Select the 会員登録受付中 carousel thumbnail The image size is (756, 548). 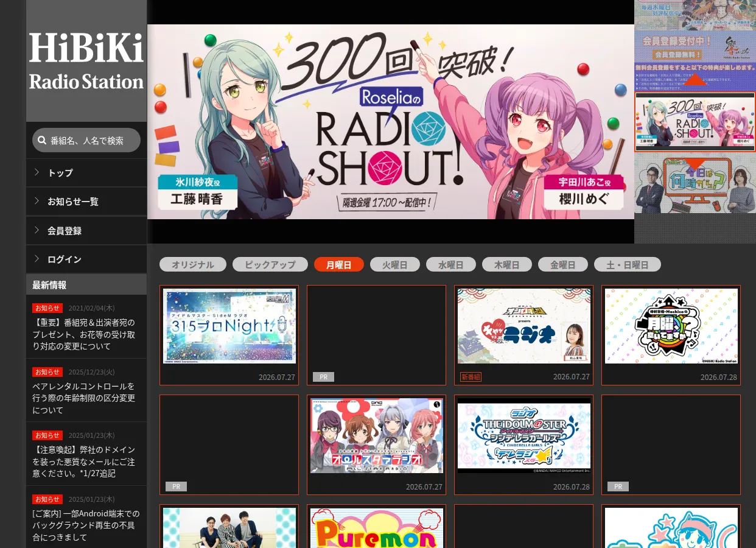click(x=695, y=61)
